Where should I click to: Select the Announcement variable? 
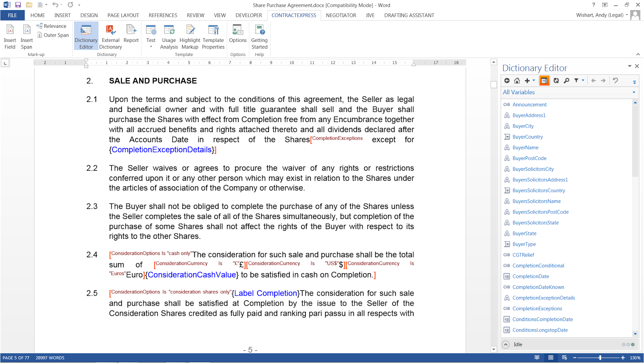coord(529,105)
